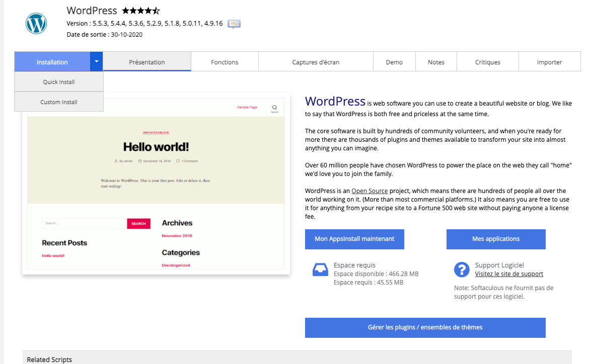Viewport: 589px width, 364px height.
Task: Go to the Captures d'écran tab
Action: [316, 62]
